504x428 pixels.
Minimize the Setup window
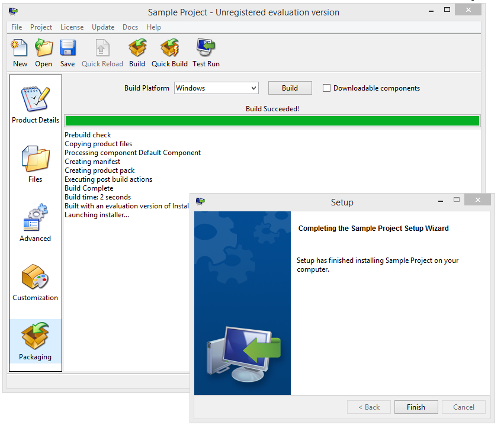click(x=441, y=200)
